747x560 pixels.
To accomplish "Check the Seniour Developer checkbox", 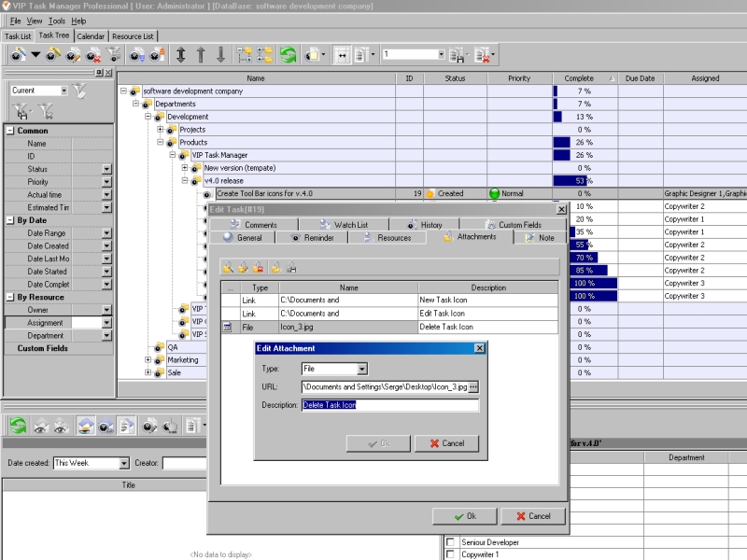I will (x=450, y=542).
